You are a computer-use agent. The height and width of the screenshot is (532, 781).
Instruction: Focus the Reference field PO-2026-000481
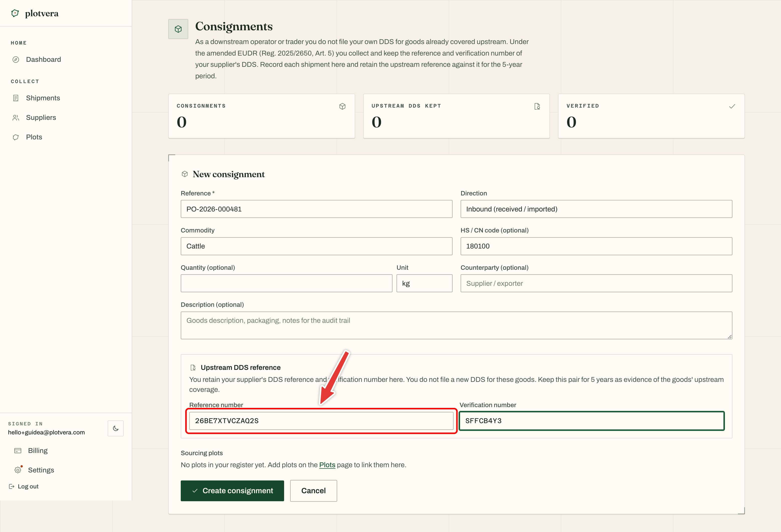316,209
